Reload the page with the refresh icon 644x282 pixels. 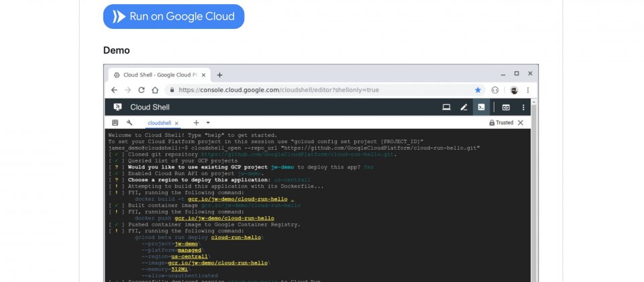click(142, 90)
